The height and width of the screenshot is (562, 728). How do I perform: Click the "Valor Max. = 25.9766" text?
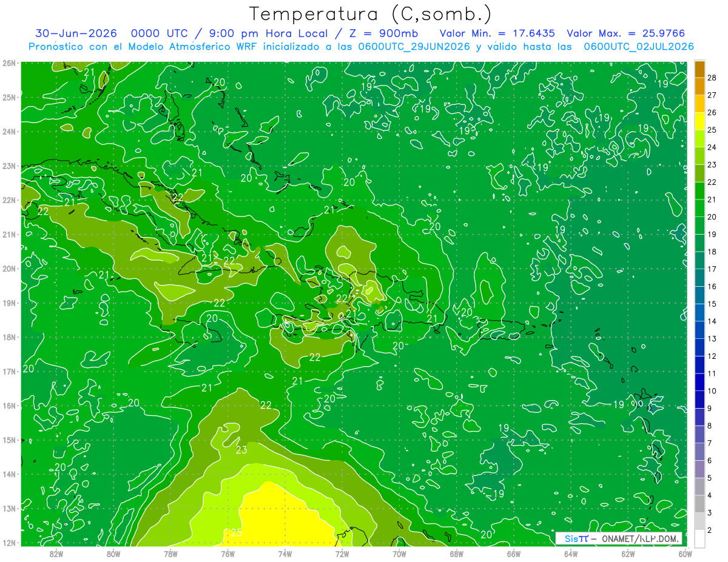(x=625, y=33)
